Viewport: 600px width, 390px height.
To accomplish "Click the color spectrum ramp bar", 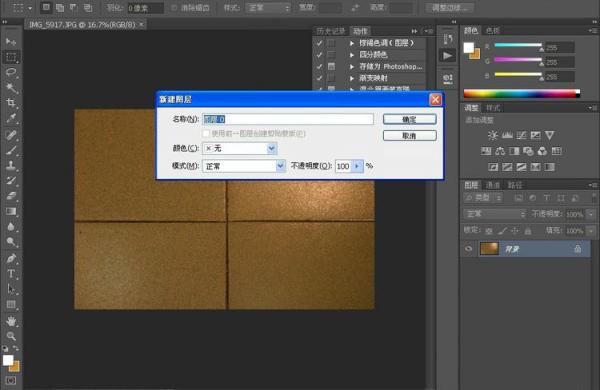I will pos(521,93).
